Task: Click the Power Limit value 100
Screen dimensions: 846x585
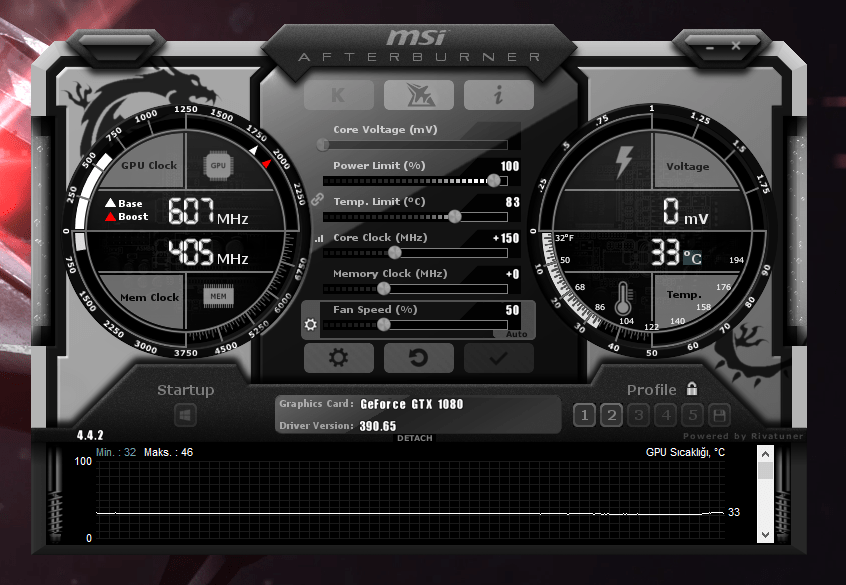Action: coord(510,166)
